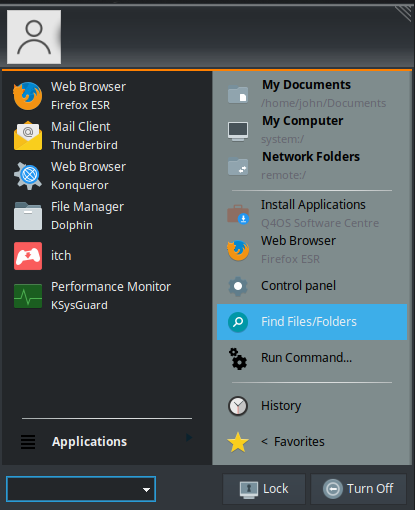The image size is (415, 510).
Task: Click the 'remote:/' path text
Action: point(283,175)
